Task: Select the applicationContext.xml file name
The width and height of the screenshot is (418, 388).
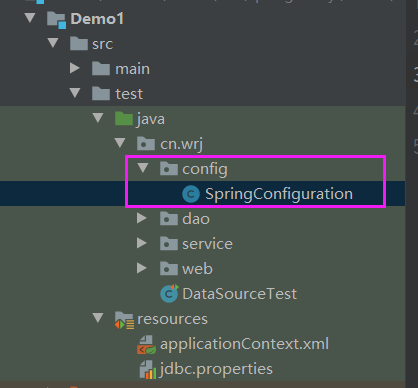Action: click(244, 345)
